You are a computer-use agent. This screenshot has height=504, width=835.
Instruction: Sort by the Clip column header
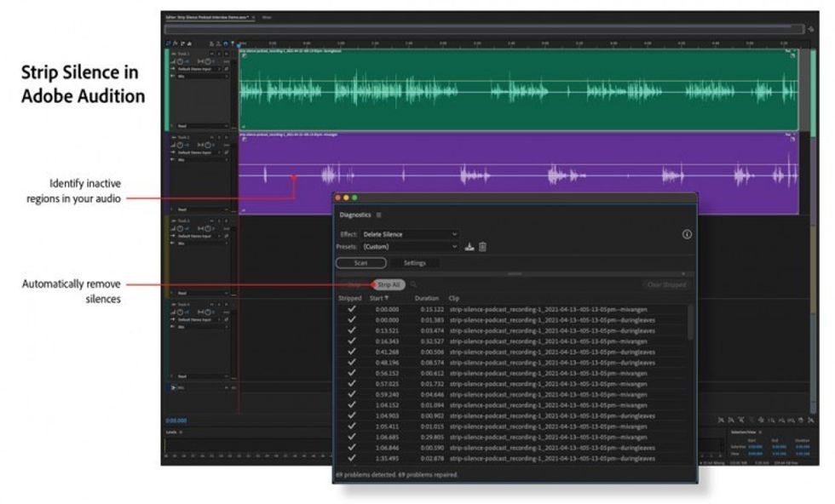pos(453,298)
